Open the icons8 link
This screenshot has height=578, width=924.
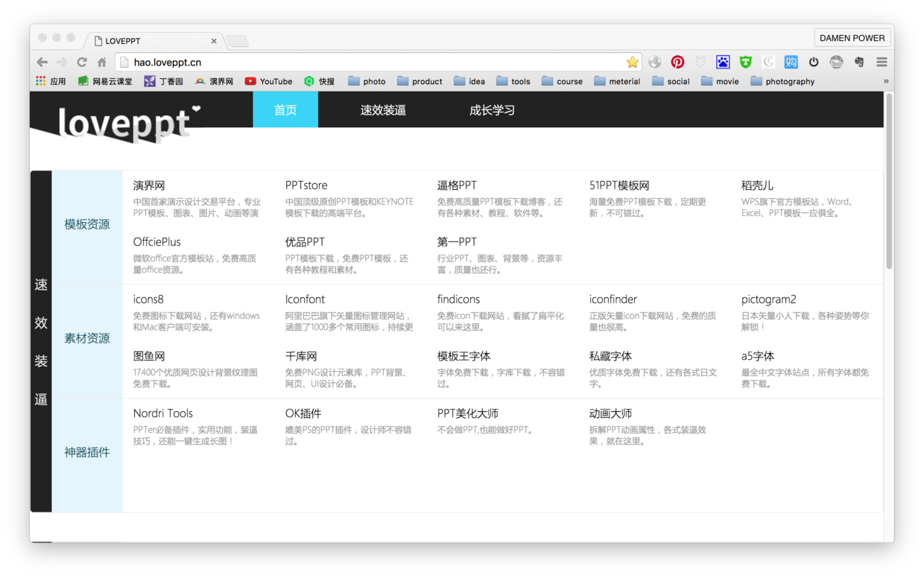[x=148, y=299]
